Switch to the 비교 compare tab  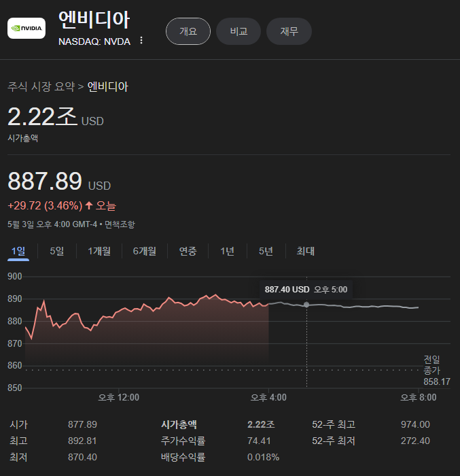click(x=238, y=31)
